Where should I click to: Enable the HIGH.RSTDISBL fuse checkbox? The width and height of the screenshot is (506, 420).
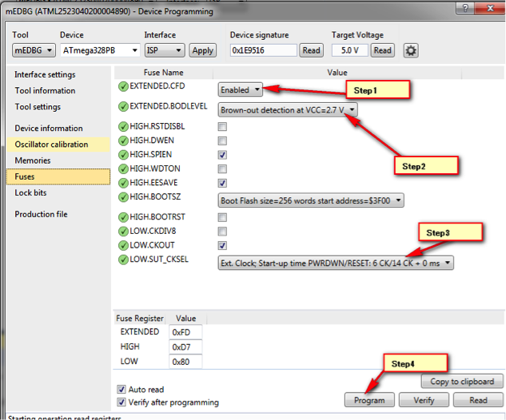coord(222,127)
